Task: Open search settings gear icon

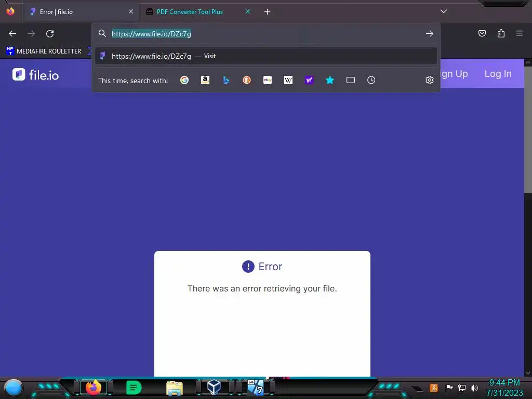Action: click(430, 80)
